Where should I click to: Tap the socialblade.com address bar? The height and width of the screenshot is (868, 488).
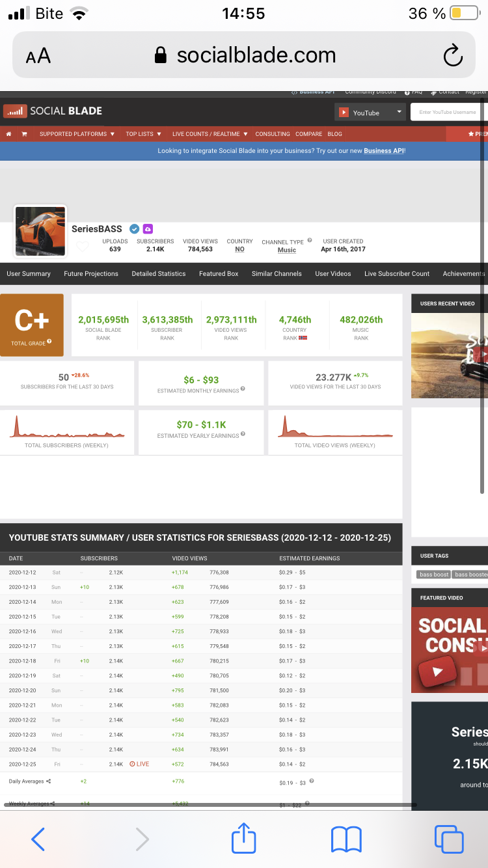(244, 55)
